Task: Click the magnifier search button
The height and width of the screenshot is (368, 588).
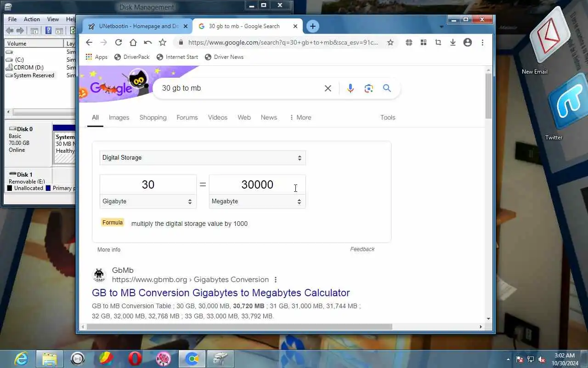Action: 387,88
